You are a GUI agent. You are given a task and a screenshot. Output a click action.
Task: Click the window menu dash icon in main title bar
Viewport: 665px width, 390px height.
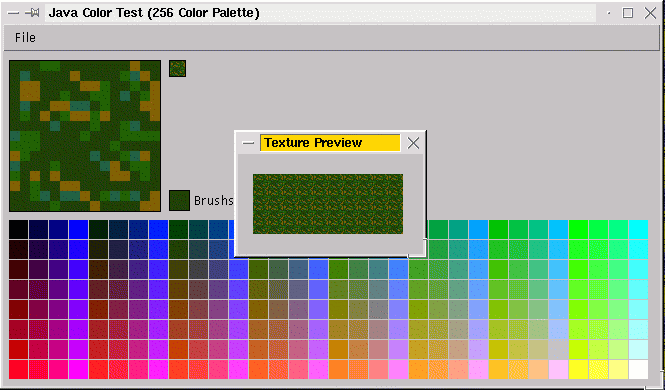pyautogui.click(x=14, y=13)
